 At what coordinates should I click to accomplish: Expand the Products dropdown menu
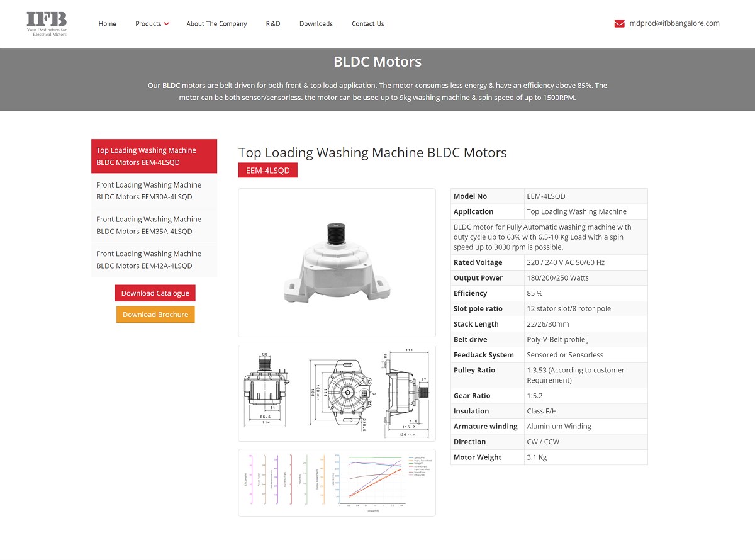[x=152, y=23]
